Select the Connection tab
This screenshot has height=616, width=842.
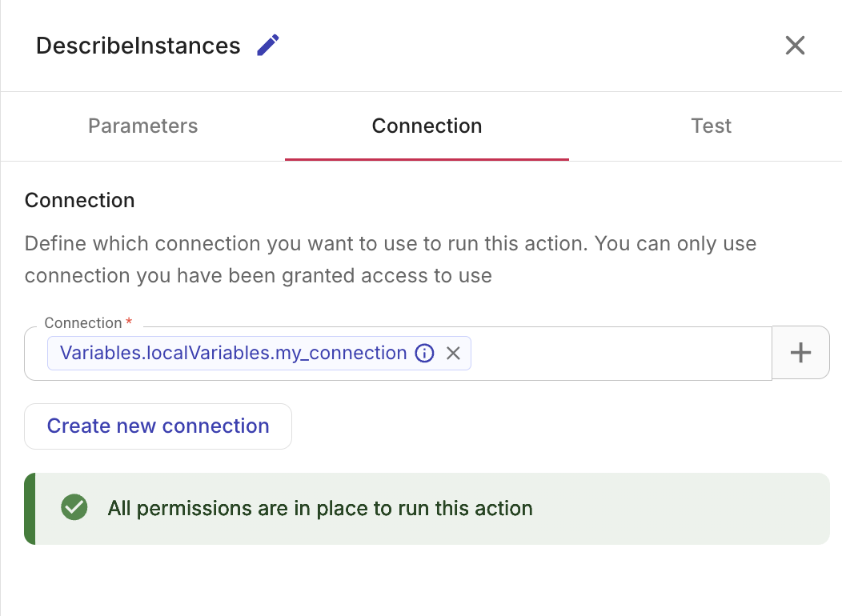click(427, 126)
